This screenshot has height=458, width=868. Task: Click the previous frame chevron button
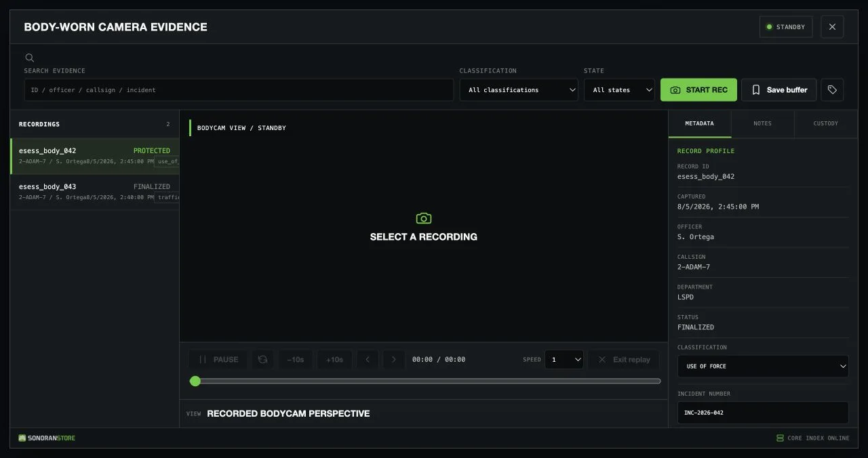coord(368,360)
